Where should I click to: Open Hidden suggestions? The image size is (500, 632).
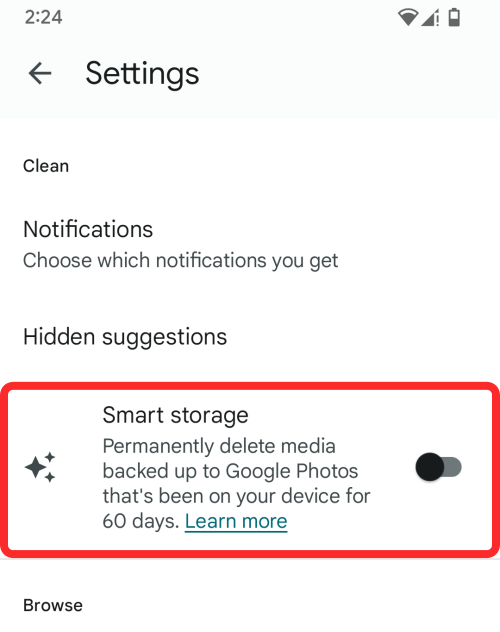pos(250,337)
